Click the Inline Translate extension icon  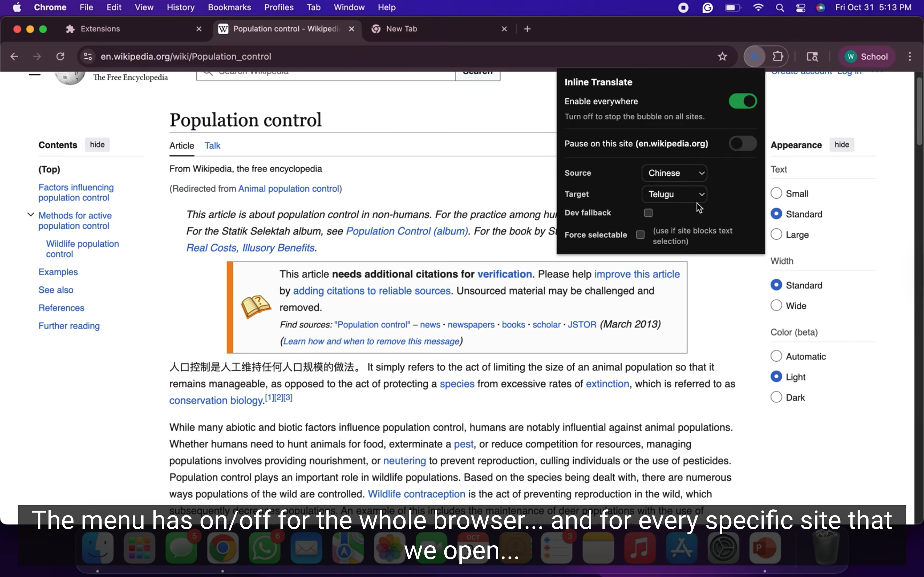[754, 56]
